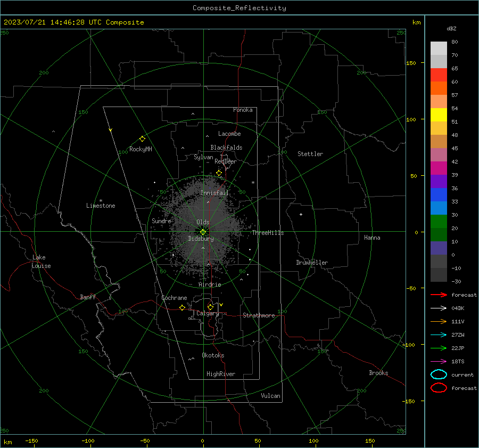This screenshot has width=479, height=448.
Task: Pick the orange 57-60 dBZ color swatch
Action: pyautogui.click(x=439, y=88)
